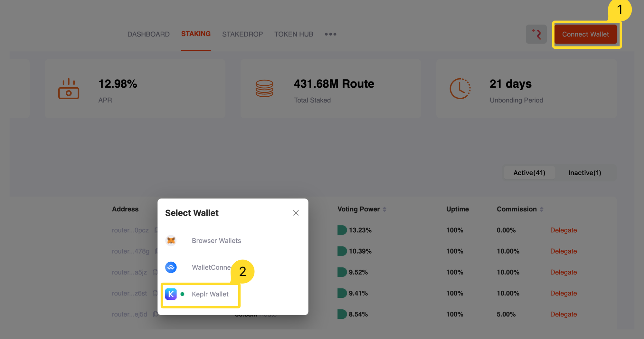The width and height of the screenshot is (644, 339).
Task: Select the Keplr Wallet option icon
Action: tap(171, 294)
